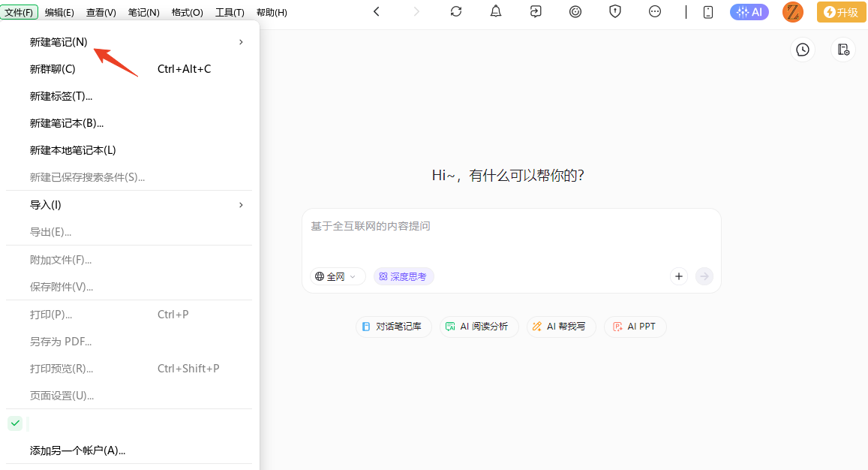
Task: Open the 笔记(N) menu
Action: tap(144, 12)
